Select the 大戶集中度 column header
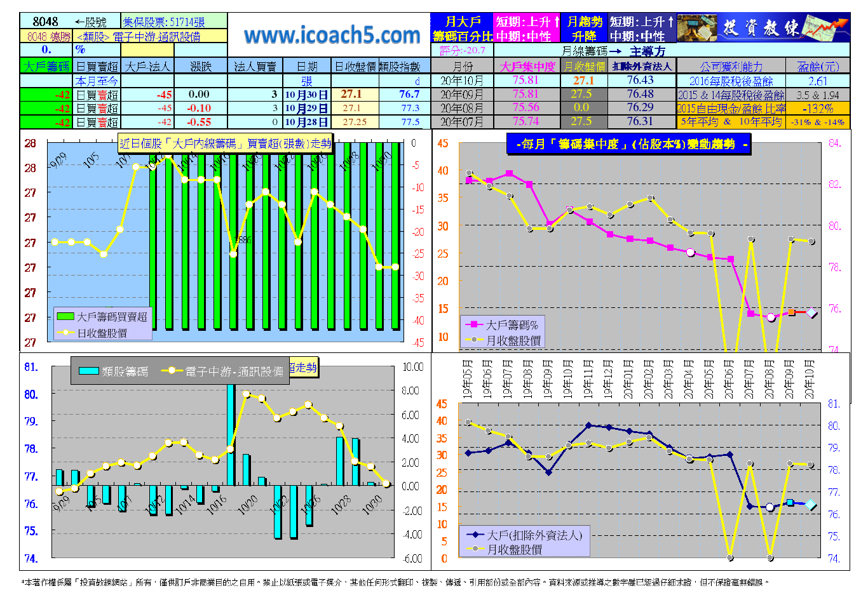 click(527, 66)
